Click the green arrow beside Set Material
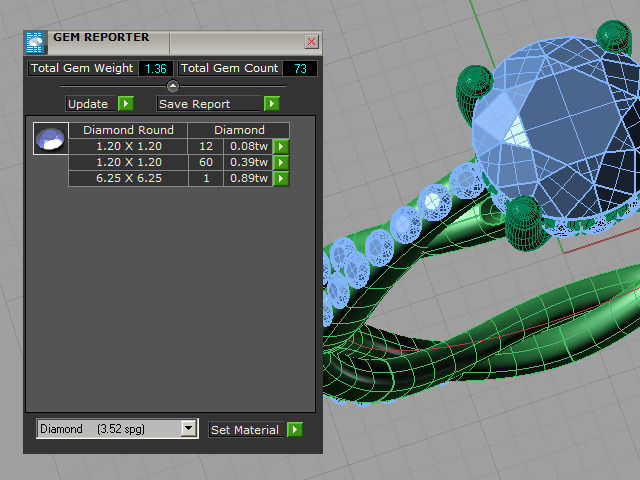This screenshot has width=640, height=480. pyautogui.click(x=295, y=429)
